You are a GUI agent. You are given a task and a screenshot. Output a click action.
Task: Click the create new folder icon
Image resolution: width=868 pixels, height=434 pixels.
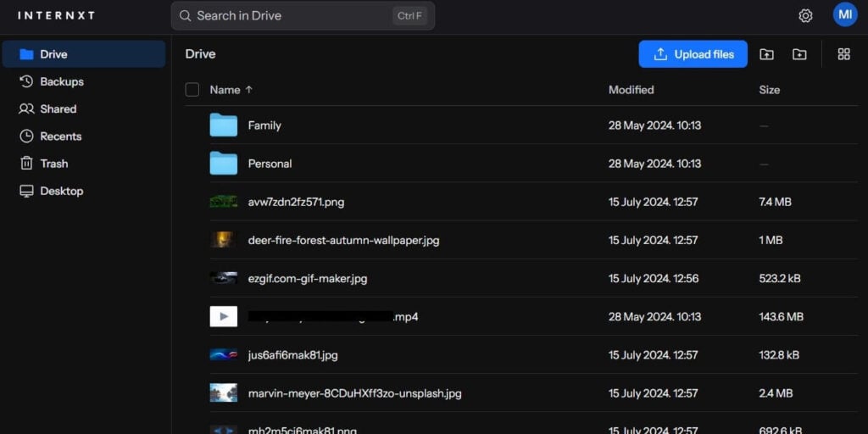pyautogui.click(x=799, y=54)
